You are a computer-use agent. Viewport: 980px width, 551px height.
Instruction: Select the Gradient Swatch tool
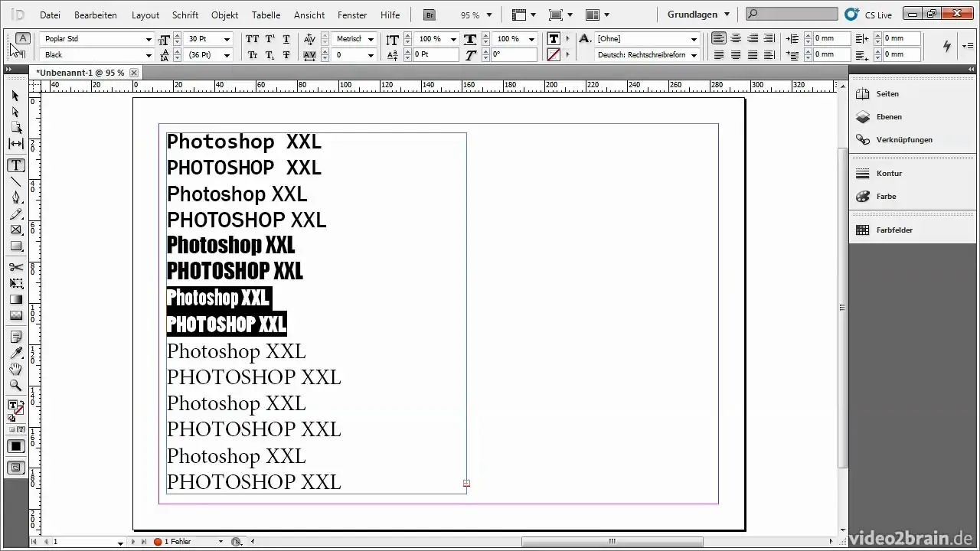pyautogui.click(x=15, y=299)
